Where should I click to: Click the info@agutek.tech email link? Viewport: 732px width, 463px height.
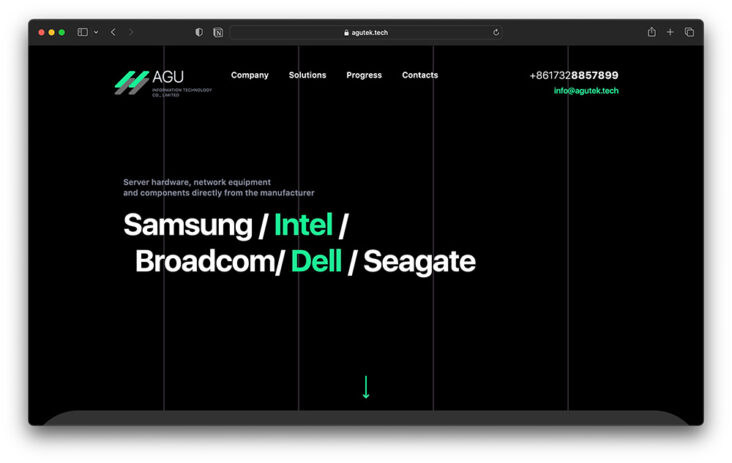pyautogui.click(x=586, y=91)
